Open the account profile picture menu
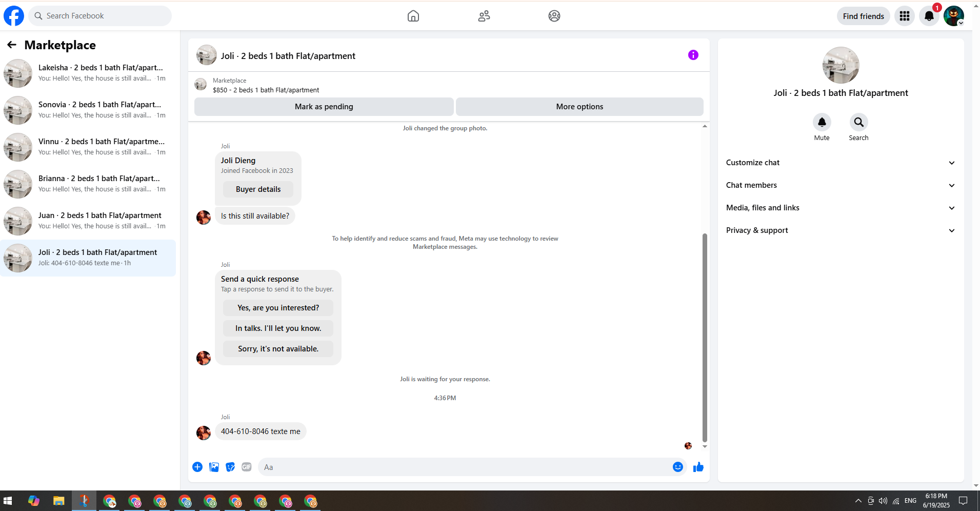The width and height of the screenshot is (980, 511). coord(954,16)
